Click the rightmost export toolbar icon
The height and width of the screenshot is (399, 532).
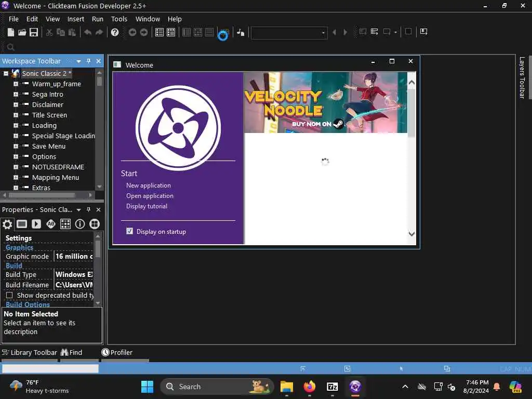(424, 32)
